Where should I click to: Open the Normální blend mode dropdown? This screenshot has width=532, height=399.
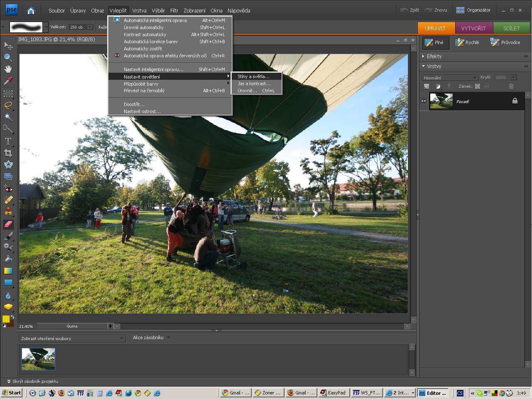[x=450, y=78]
